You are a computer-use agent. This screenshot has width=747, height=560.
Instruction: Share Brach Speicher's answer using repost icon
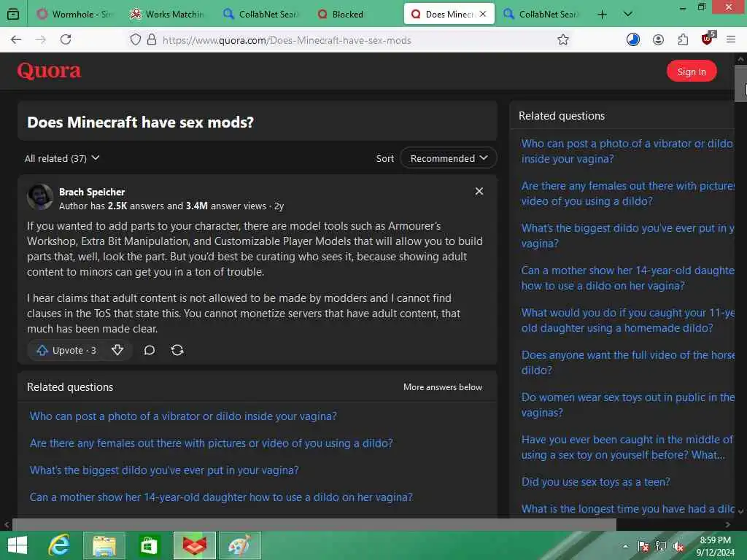pyautogui.click(x=177, y=351)
